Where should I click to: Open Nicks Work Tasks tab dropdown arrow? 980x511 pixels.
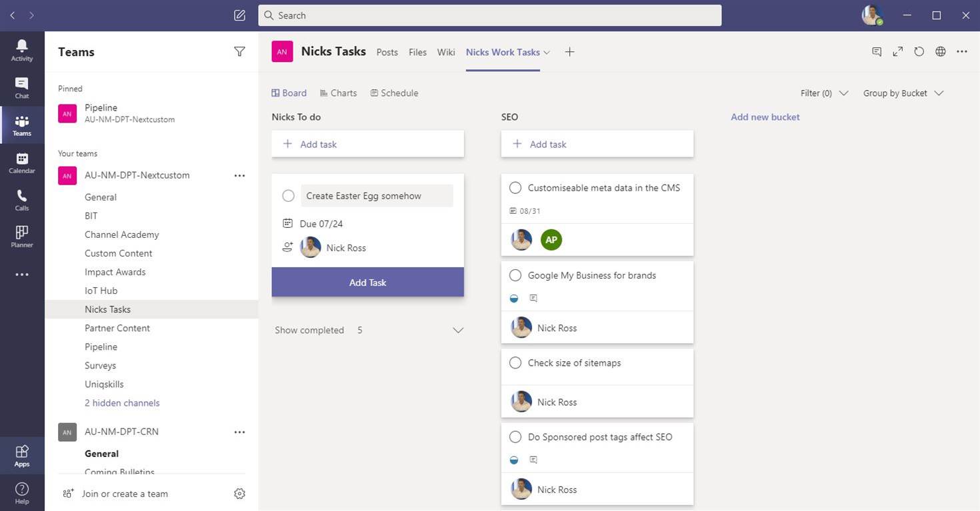pos(547,52)
